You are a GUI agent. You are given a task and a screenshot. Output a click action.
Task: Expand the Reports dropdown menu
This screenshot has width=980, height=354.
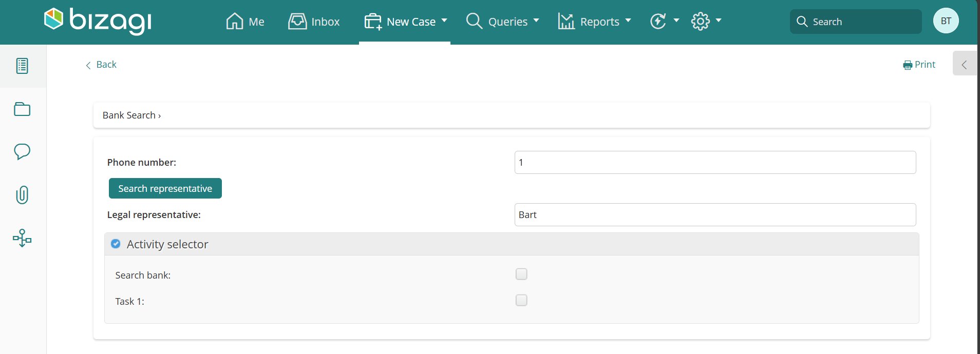pos(594,22)
